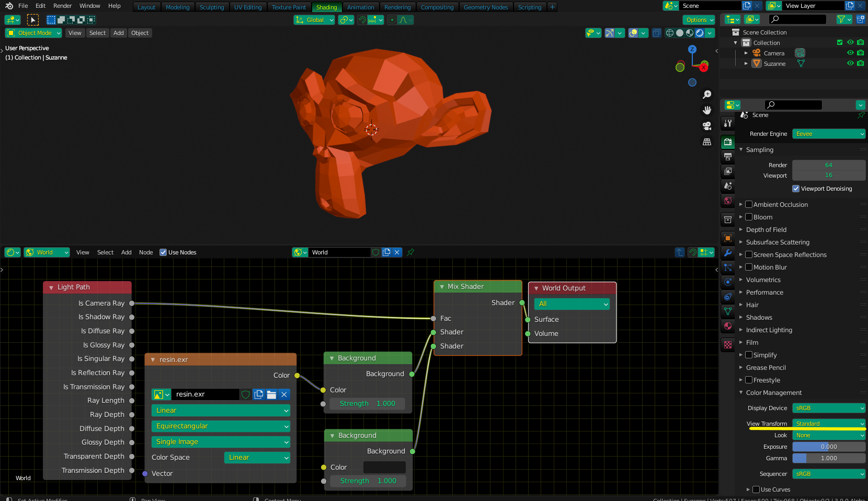Open the node editor Node menu
Screen dimensions: 868x501
146,252
